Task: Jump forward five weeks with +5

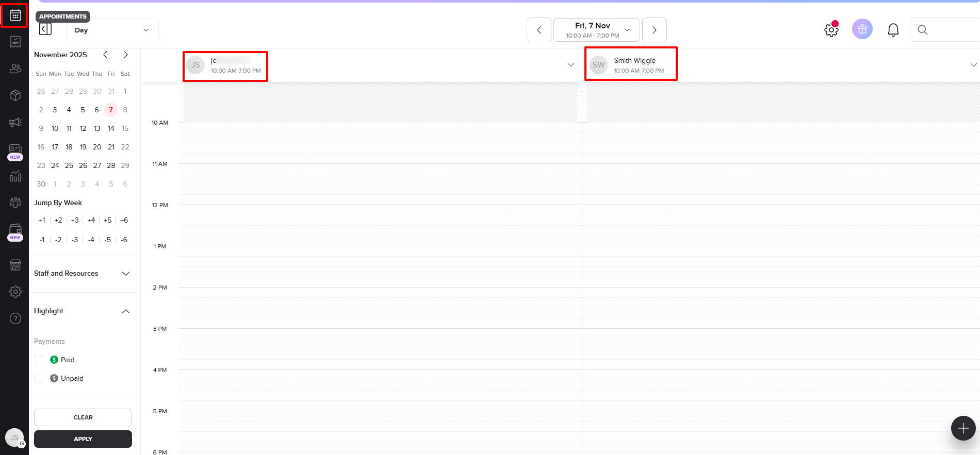Action: [x=107, y=220]
